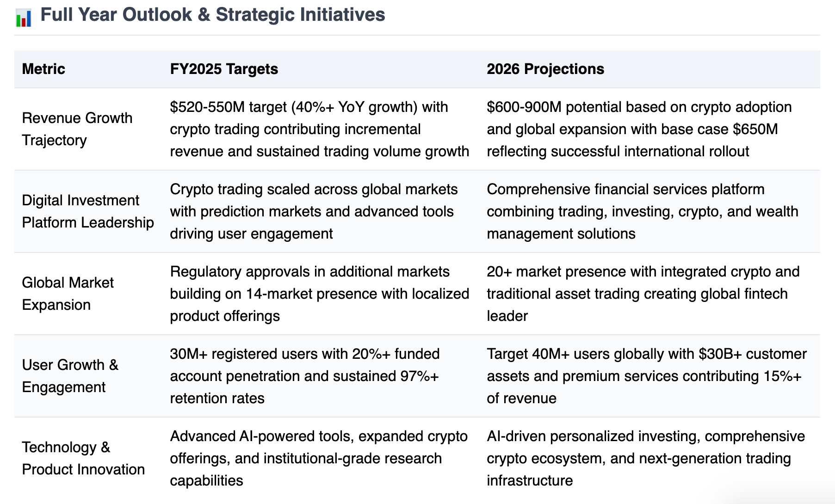Click the bar chart icon beside the heading
Image resolution: width=835 pixels, height=504 pixels.
[x=24, y=18]
